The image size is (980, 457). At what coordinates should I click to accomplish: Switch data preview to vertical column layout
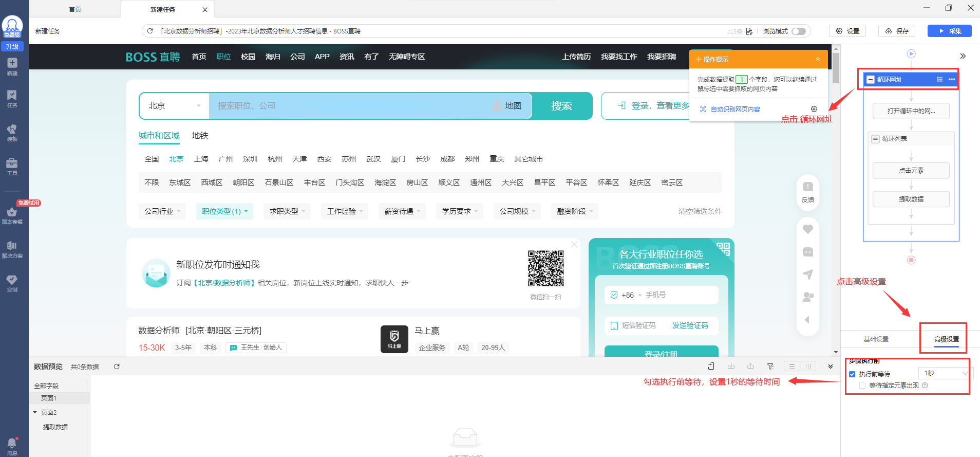pos(808,367)
